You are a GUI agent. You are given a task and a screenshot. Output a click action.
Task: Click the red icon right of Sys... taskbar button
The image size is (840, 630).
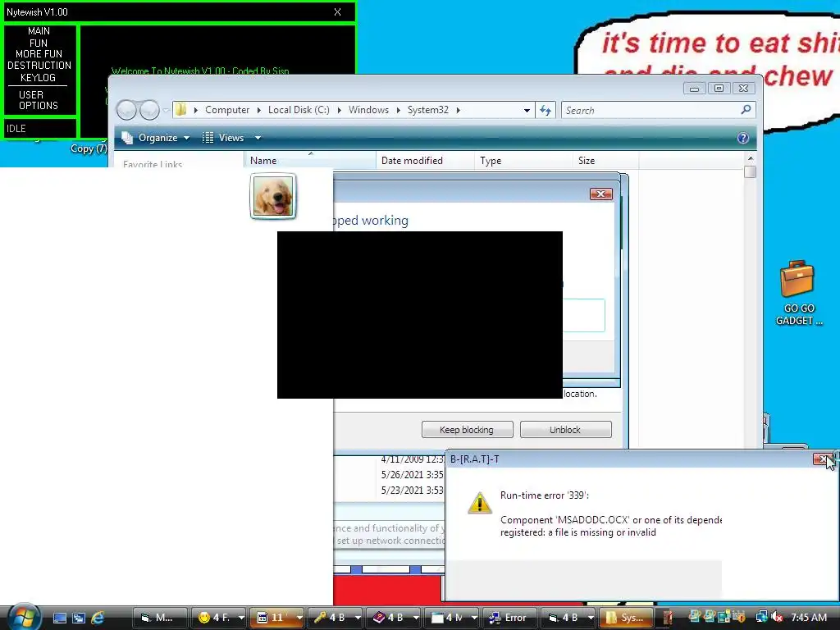point(668,618)
